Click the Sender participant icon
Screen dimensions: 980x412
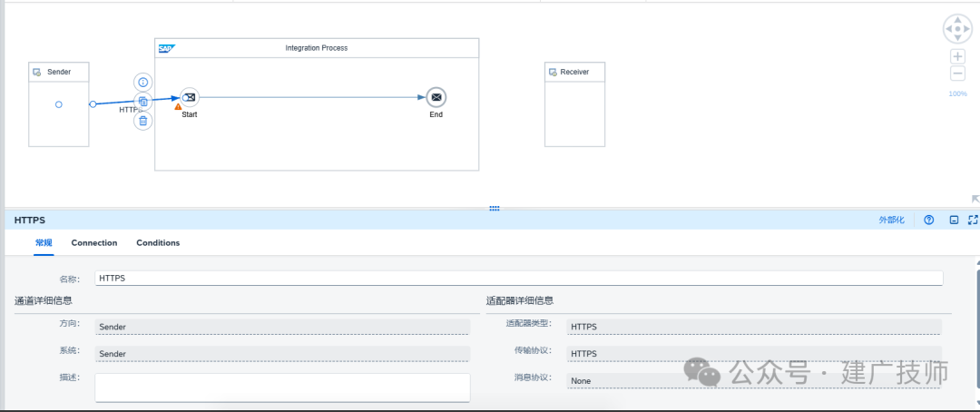pos(37,73)
